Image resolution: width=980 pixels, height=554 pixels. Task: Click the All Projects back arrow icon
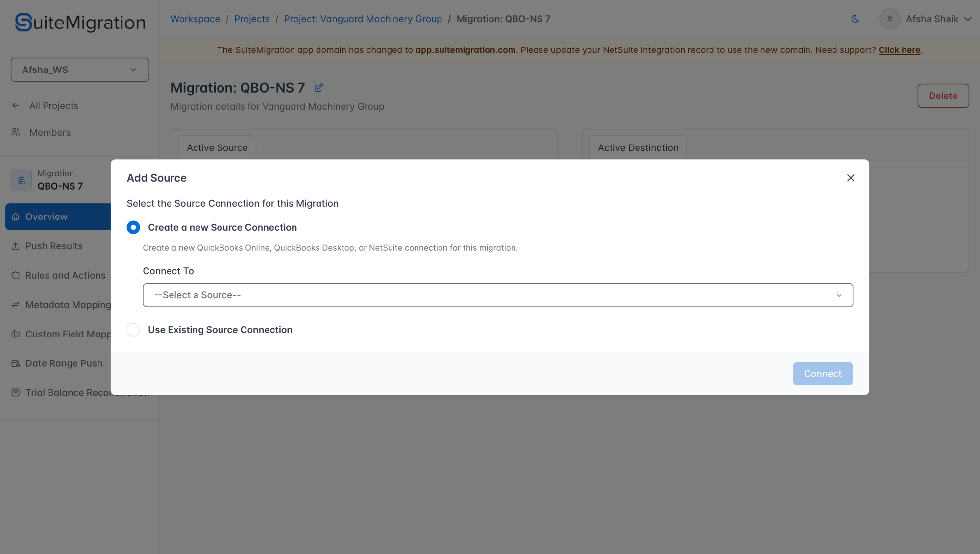[16, 105]
